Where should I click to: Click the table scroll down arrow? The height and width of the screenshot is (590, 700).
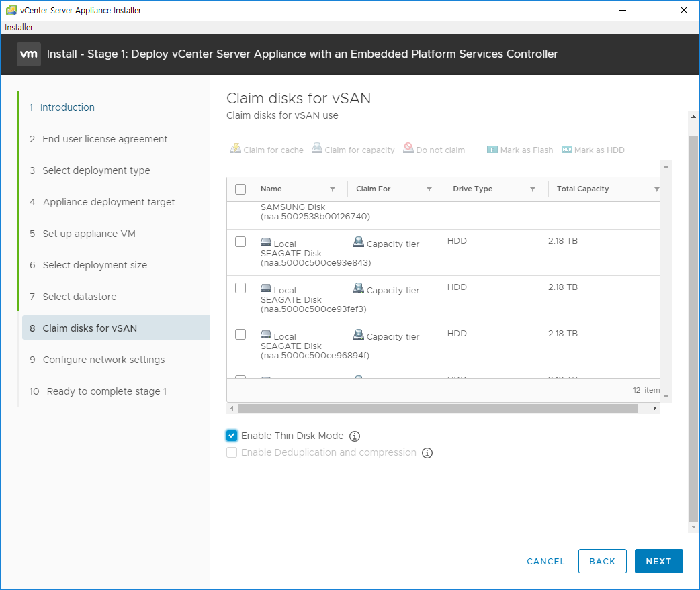point(666,397)
